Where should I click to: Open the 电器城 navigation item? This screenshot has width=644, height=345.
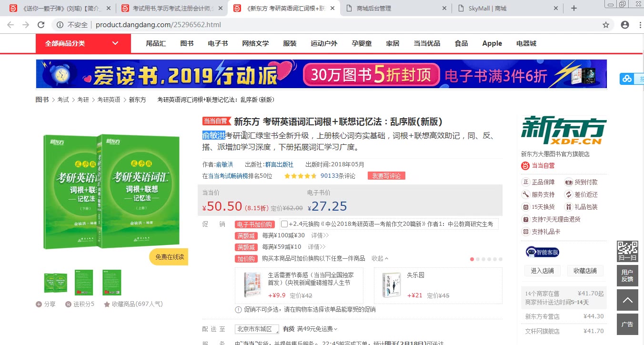(x=526, y=43)
